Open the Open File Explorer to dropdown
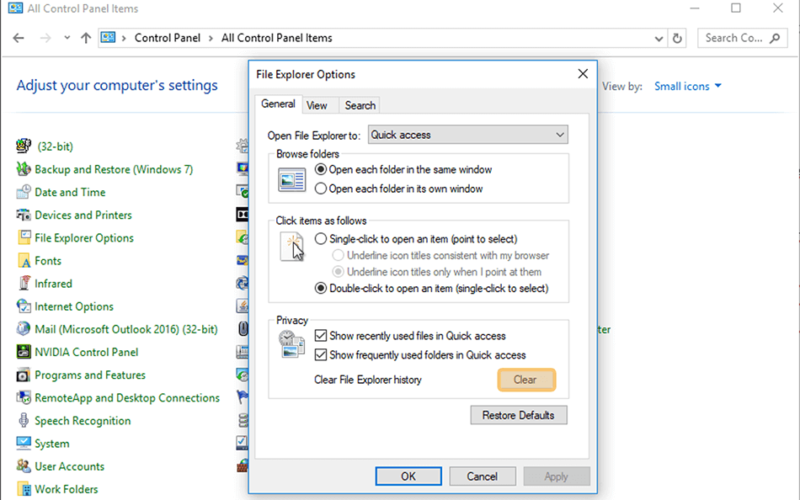 [468, 135]
